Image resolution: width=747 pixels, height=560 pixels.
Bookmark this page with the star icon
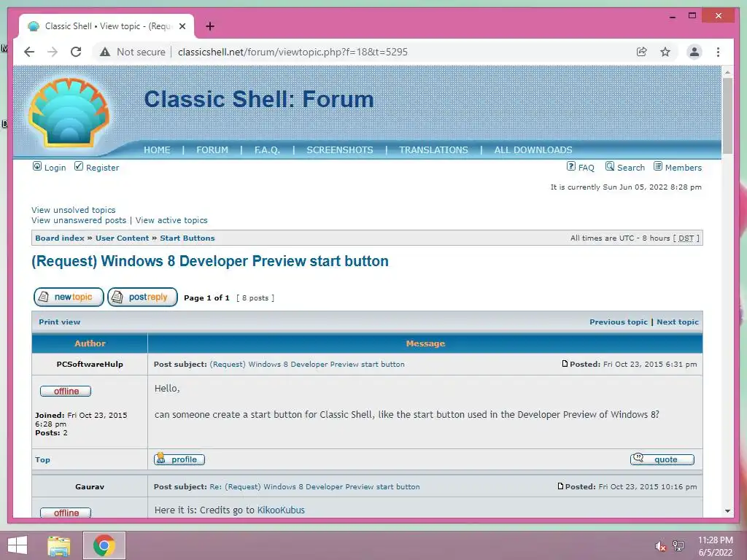coord(665,52)
